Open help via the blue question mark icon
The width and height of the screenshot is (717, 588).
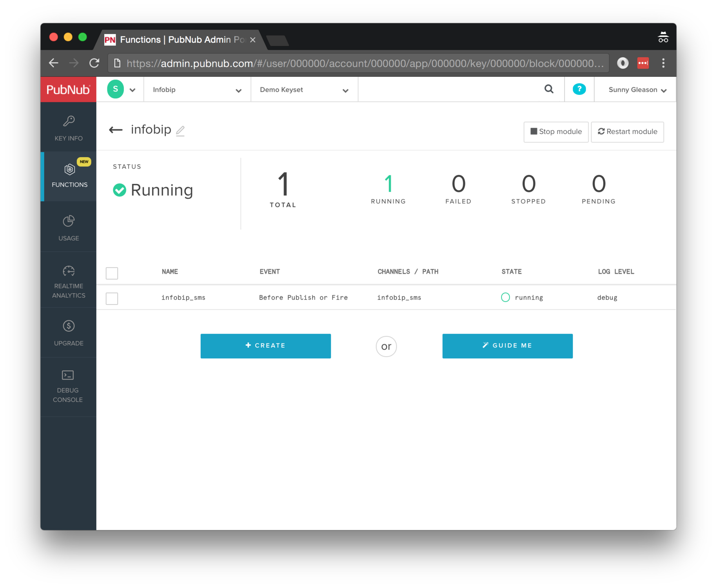pos(579,89)
